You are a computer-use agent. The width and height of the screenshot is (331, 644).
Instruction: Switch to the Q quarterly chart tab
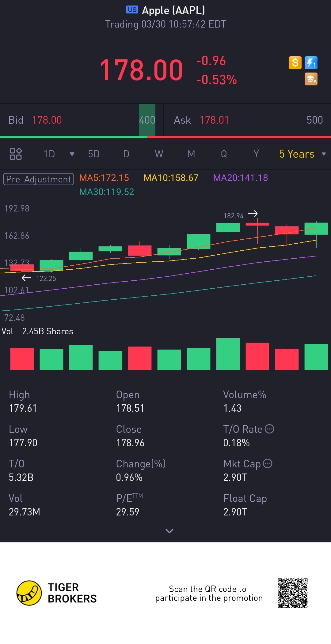point(224,154)
